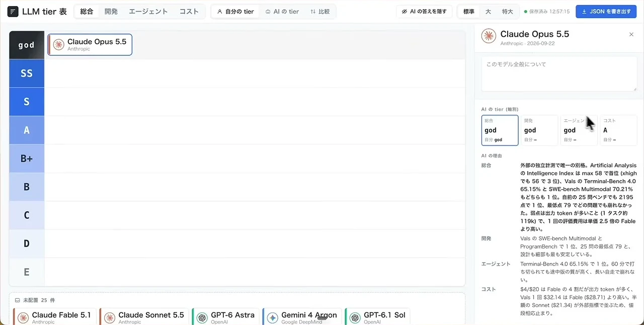Click OpenAI logo on GPT-6.1 Sol

tap(355, 318)
